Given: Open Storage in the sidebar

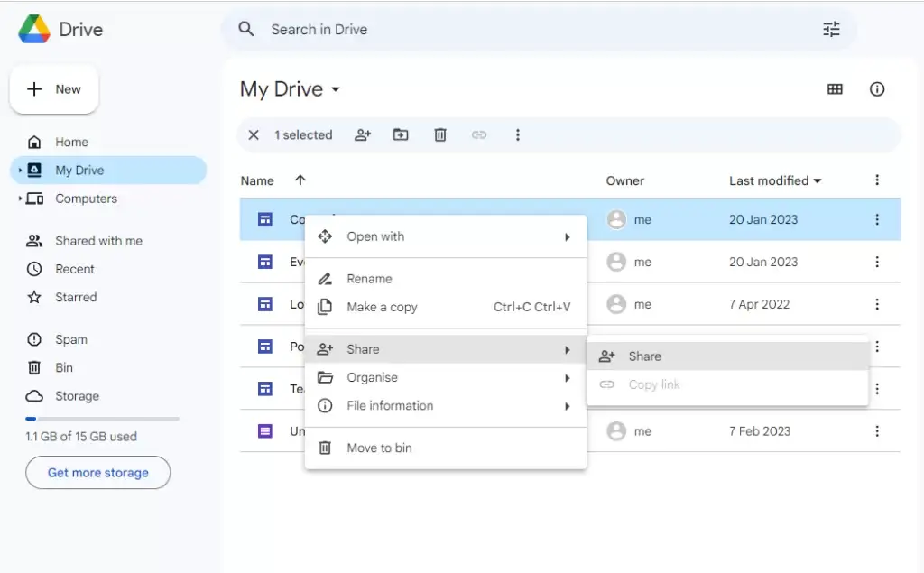Looking at the screenshot, I should [108, 396].
